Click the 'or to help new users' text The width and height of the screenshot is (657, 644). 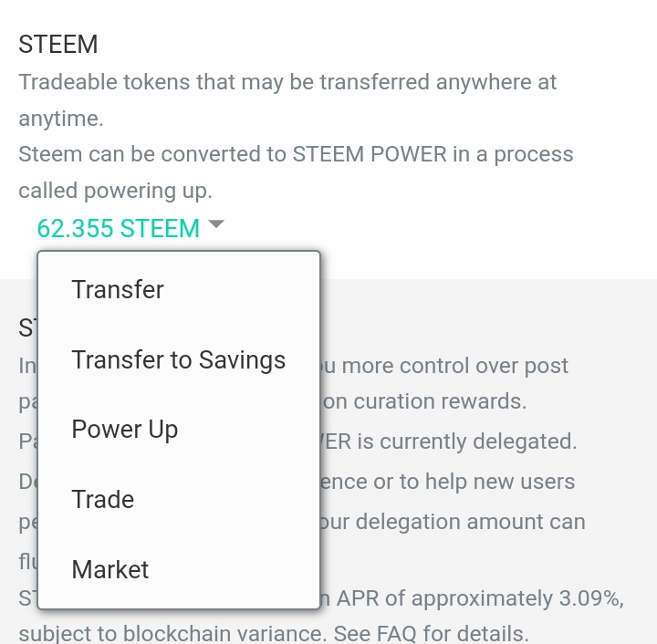447,481
